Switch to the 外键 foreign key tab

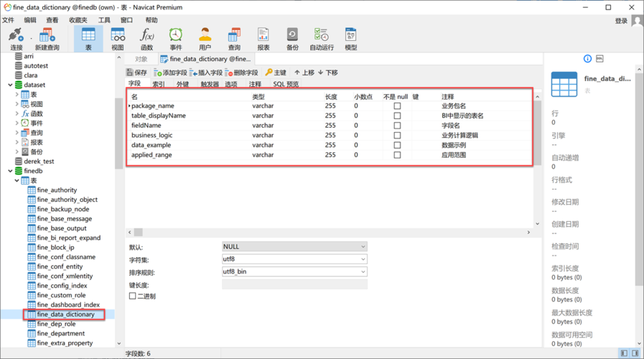[x=183, y=84]
